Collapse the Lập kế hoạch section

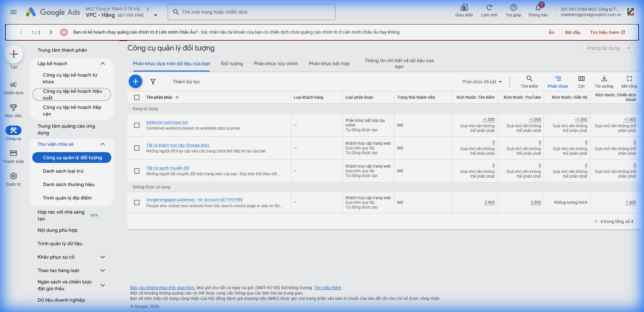(x=103, y=63)
